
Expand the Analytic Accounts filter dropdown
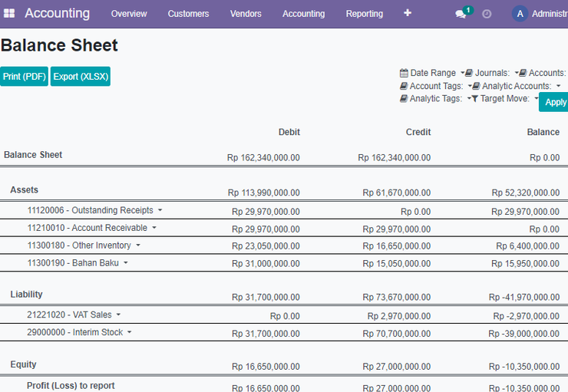tap(558, 86)
